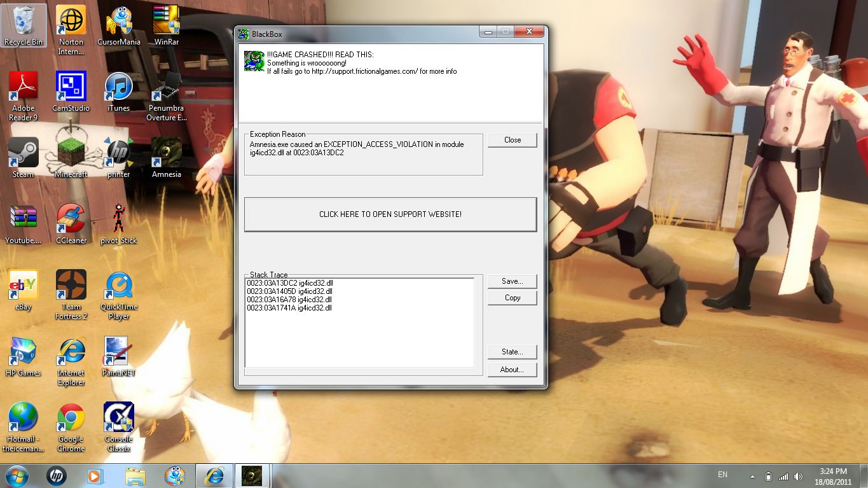Open the State... dialog button
The width and height of the screenshot is (868, 488).
(512, 352)
